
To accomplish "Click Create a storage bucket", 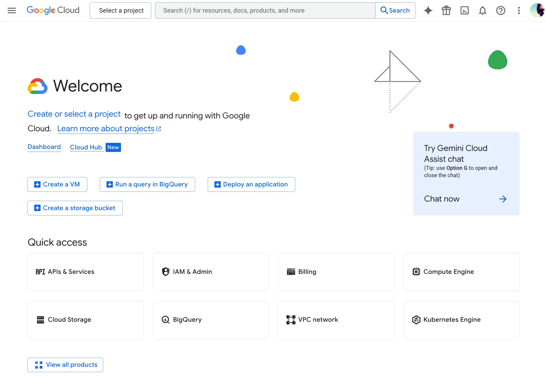I will [x=75, y=208].
